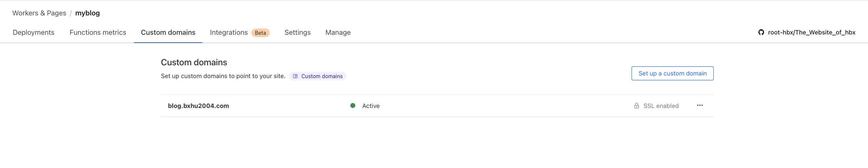Image resolution: width=868 pixels, height=168 pixels.
Task: Open root-hbx/The_Website_of_hbx repository link
Action: point(811,32)
